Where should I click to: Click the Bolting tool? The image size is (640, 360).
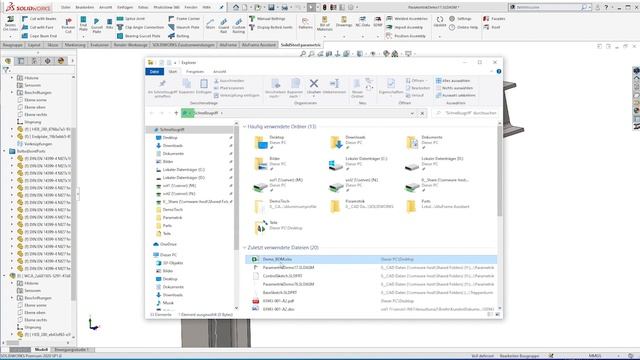(x=179, y=36)
